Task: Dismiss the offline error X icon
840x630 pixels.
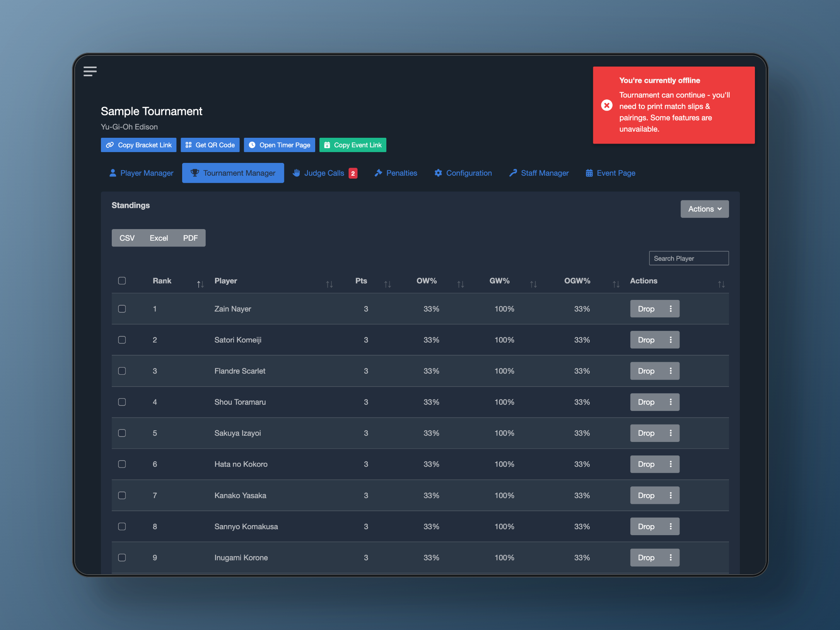Action: [606, 105]
